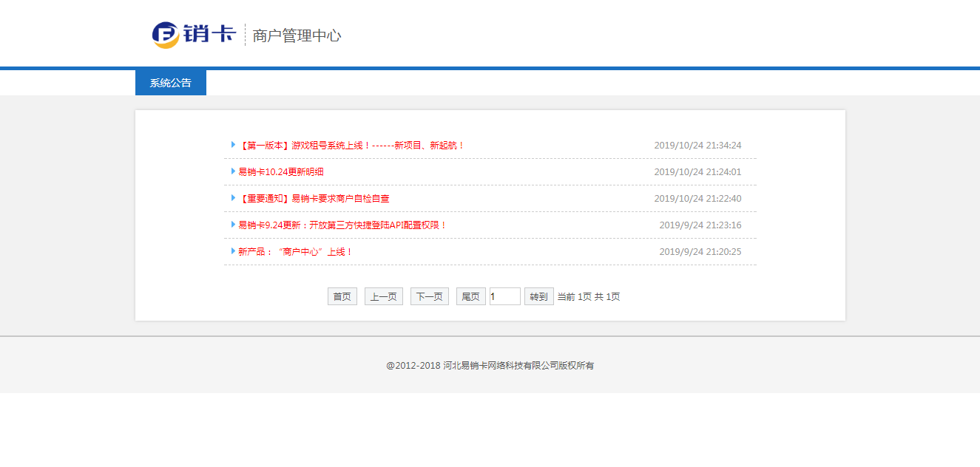The height and width of the screenshot is (467, 980).
Task: Click the 转到 jump button
Action: click(538, 296)
